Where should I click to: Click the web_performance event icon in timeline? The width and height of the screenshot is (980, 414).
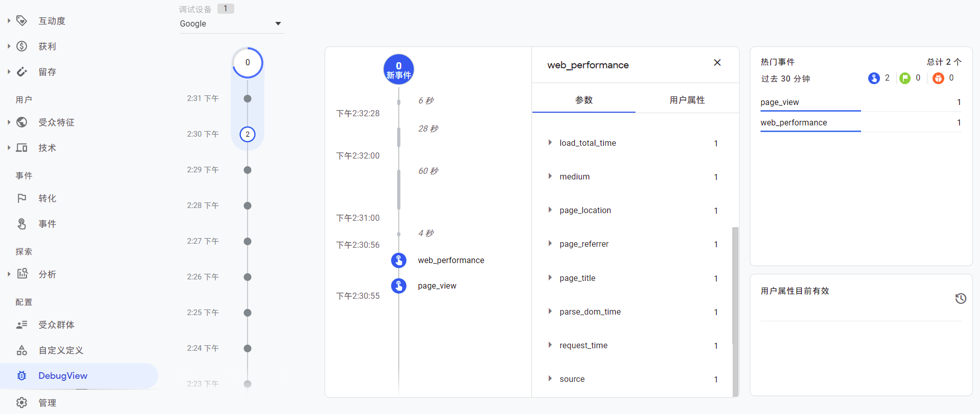[399, 260]
